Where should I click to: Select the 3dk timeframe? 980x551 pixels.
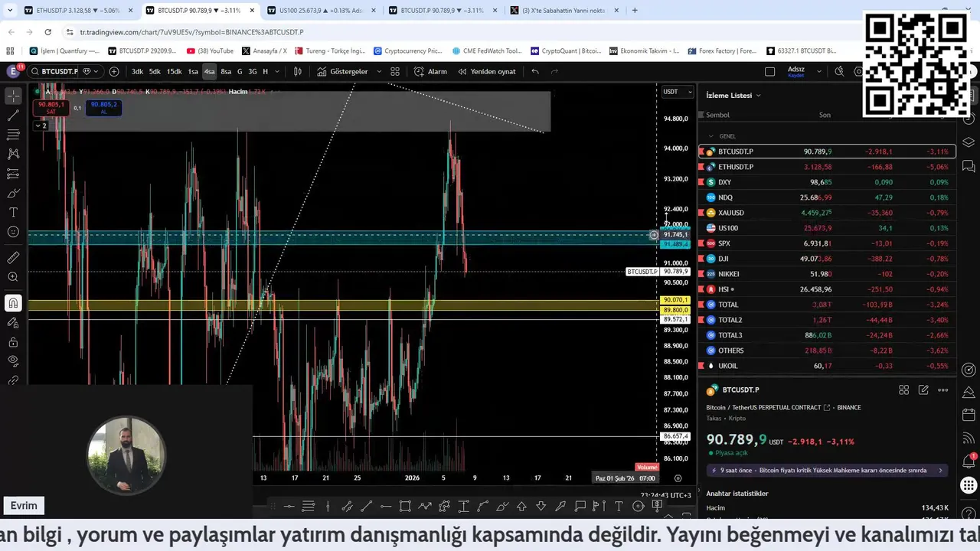137,71
